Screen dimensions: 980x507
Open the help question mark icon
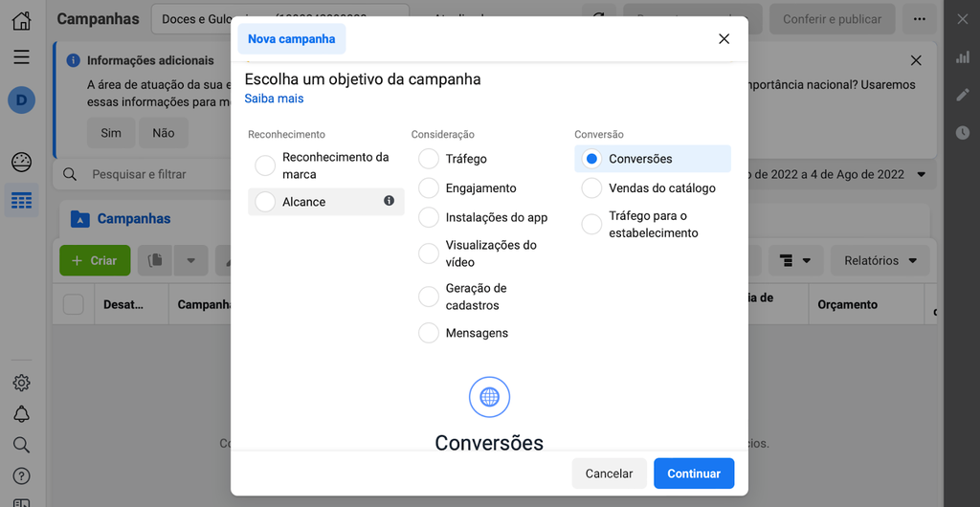click(21, 475)
